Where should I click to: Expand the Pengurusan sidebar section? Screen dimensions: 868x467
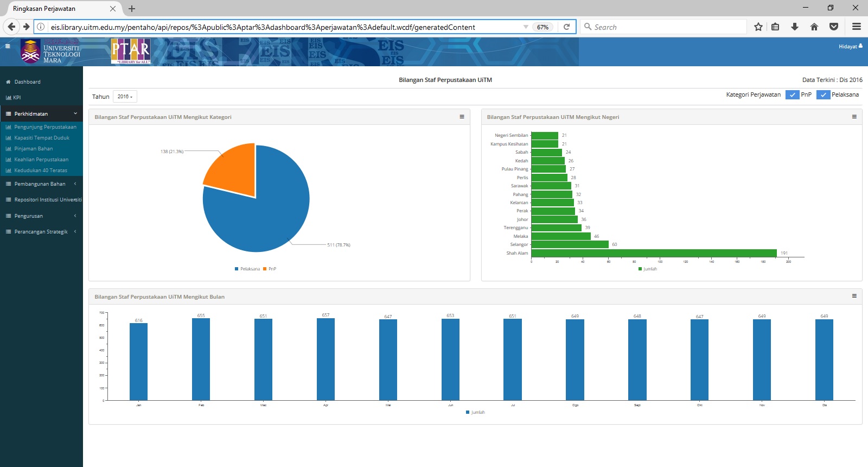coord(41,216)
